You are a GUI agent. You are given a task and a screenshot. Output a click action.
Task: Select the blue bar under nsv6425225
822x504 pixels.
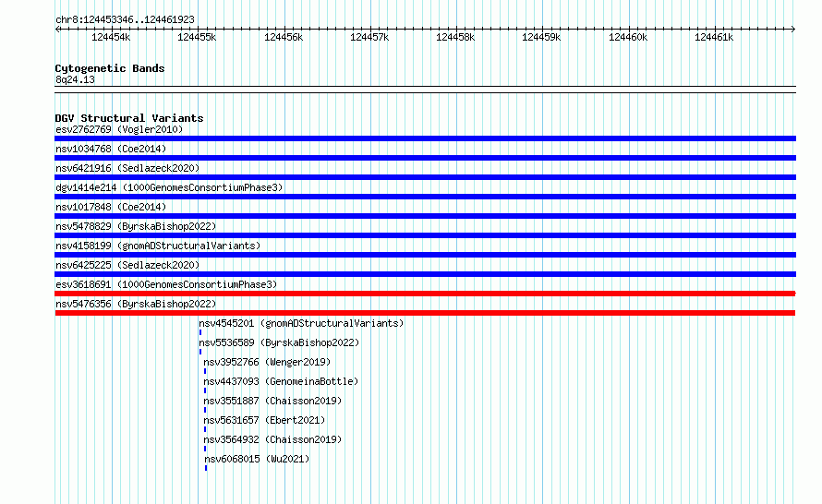[x=425, y=274]
